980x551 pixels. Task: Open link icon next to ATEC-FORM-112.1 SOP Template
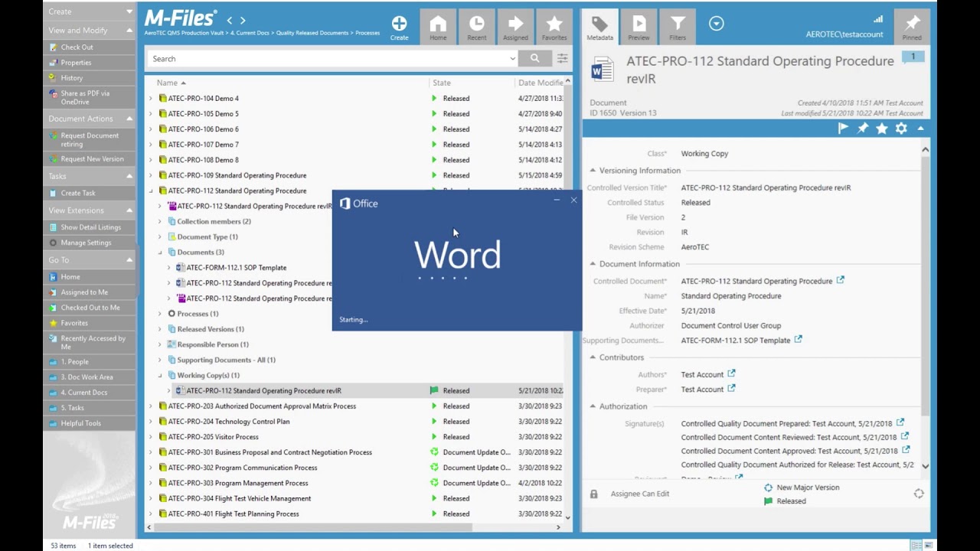798,340
